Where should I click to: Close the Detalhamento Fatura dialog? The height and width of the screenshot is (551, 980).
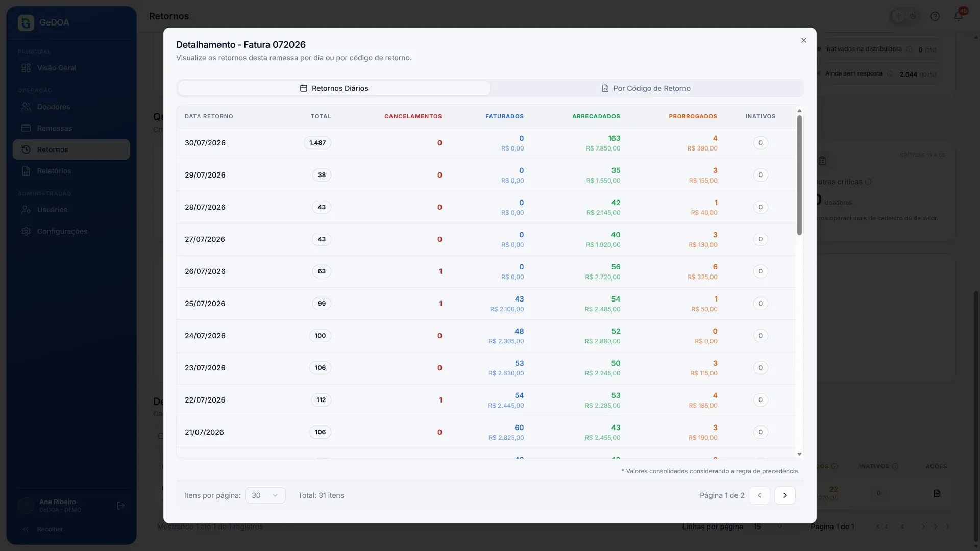point(804,40)
